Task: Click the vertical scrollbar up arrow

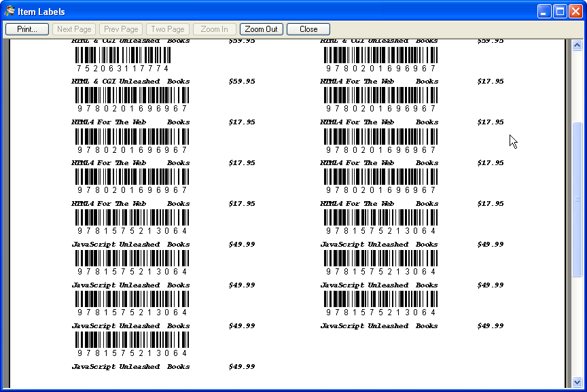Action: tap(577, 46)
